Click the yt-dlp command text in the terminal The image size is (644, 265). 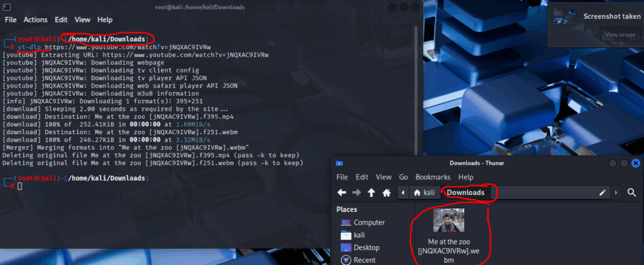click(x=30, y=47)
